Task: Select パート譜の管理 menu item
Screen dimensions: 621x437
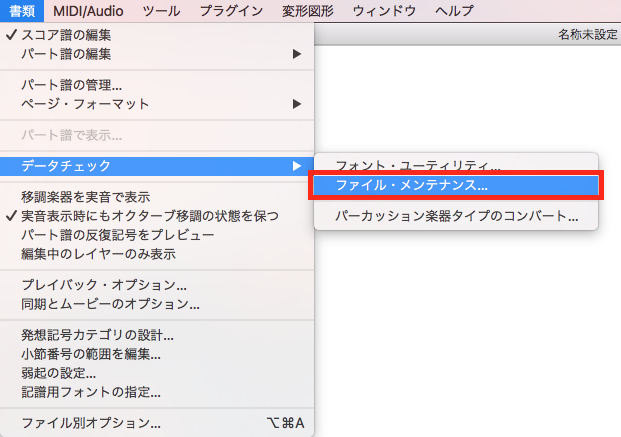Action: 72,85
